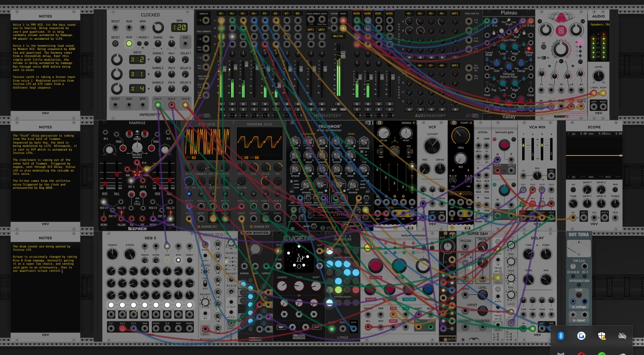Open the Google tray icon
This screenshot has width=644, height=355.
tap(581, 336)
